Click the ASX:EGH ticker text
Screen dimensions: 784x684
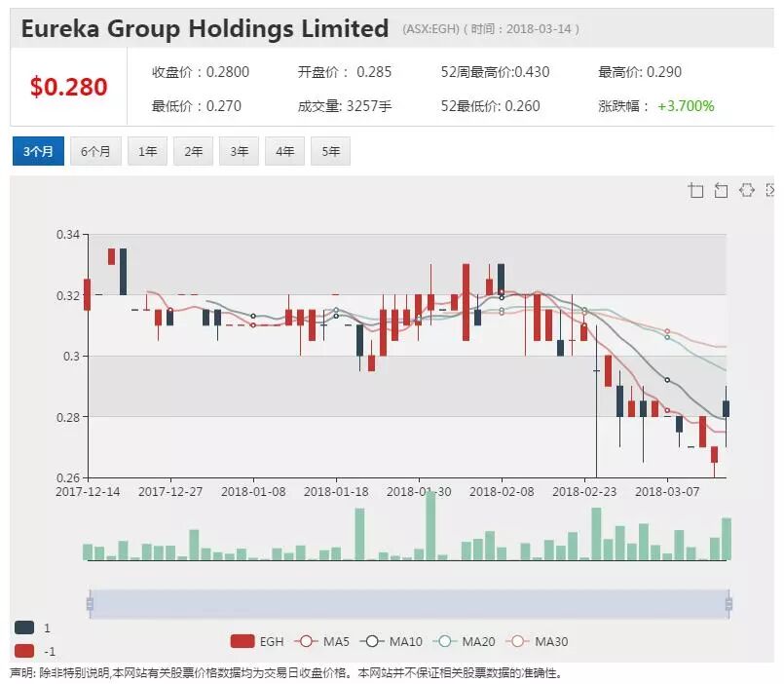(431, 29)
